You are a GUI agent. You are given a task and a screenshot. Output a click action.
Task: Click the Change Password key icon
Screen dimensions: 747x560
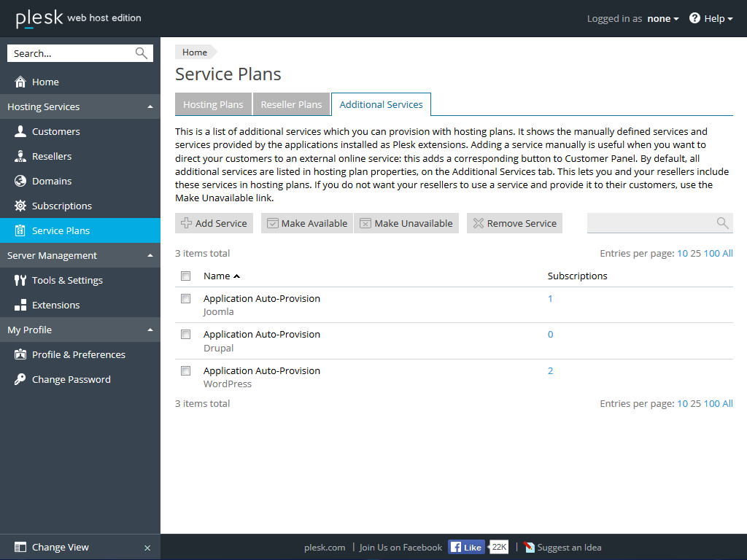[x=20, y=379]
